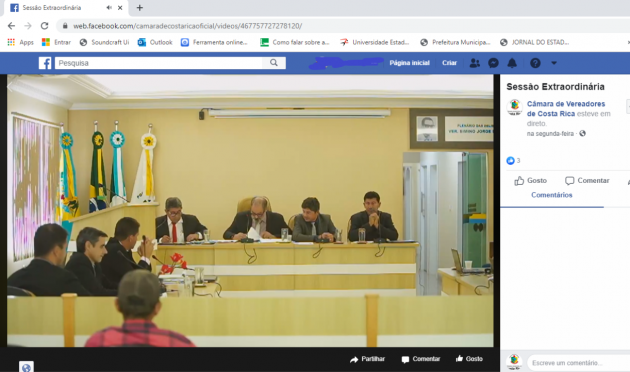Open the globe privacy selector under the video
630x372 pixels.
26,367
